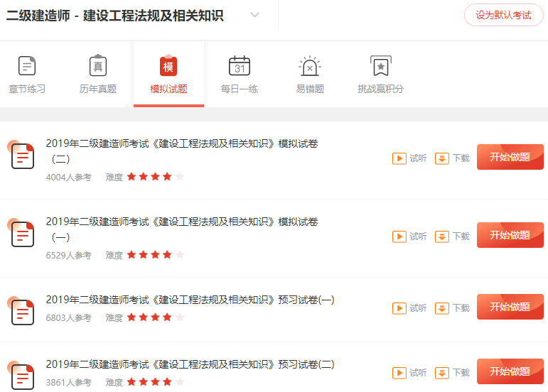
Task: Click download icon for 预习试卷(二)
Action: (x=442, y=373)
